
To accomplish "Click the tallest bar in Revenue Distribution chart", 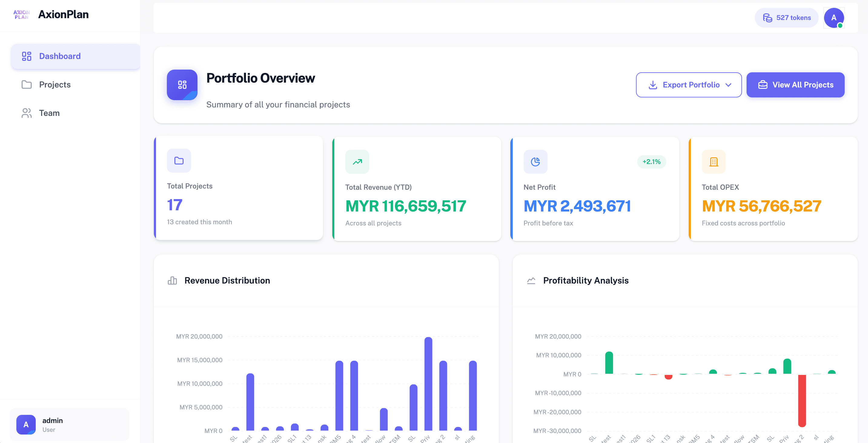I will tap(428, 384).
